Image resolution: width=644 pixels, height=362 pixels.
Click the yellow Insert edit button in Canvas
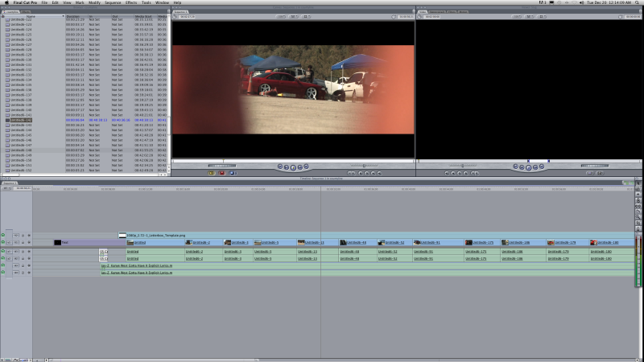point(212,173)
